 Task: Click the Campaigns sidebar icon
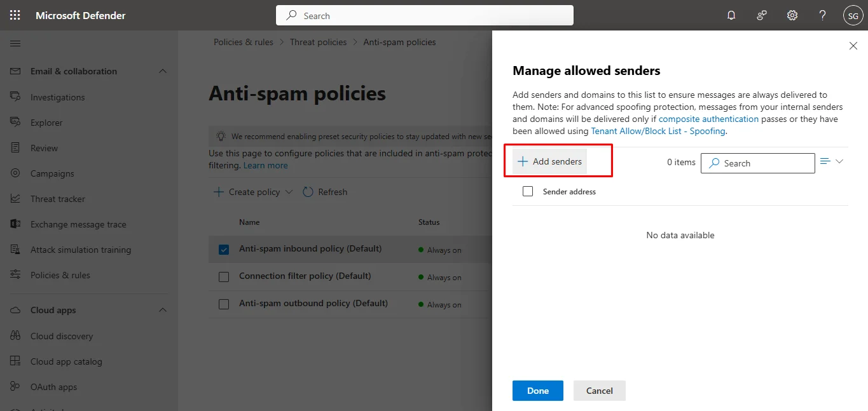(x=16, y=173)
